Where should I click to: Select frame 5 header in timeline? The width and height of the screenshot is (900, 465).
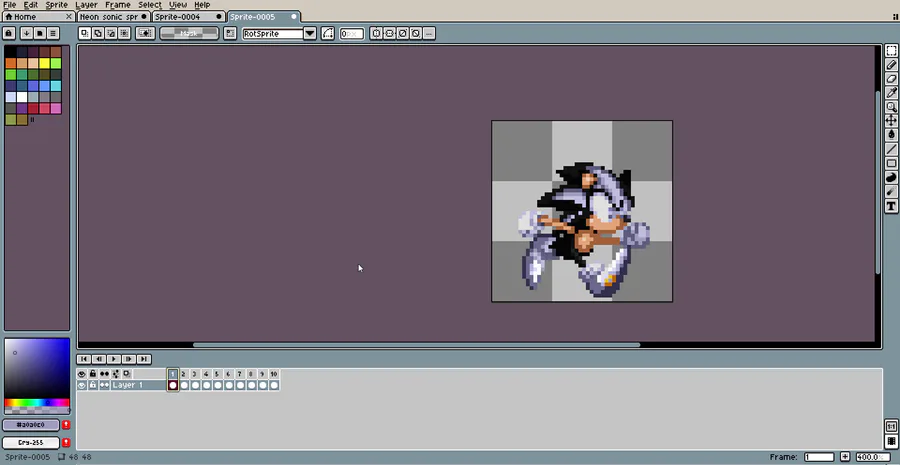coord(217,374)
